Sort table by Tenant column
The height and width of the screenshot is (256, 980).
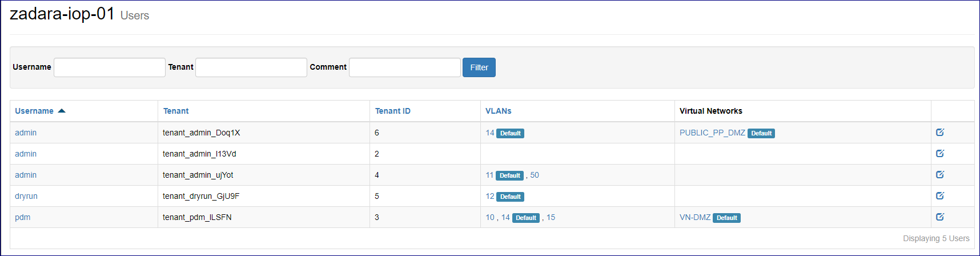pos(176,111)
